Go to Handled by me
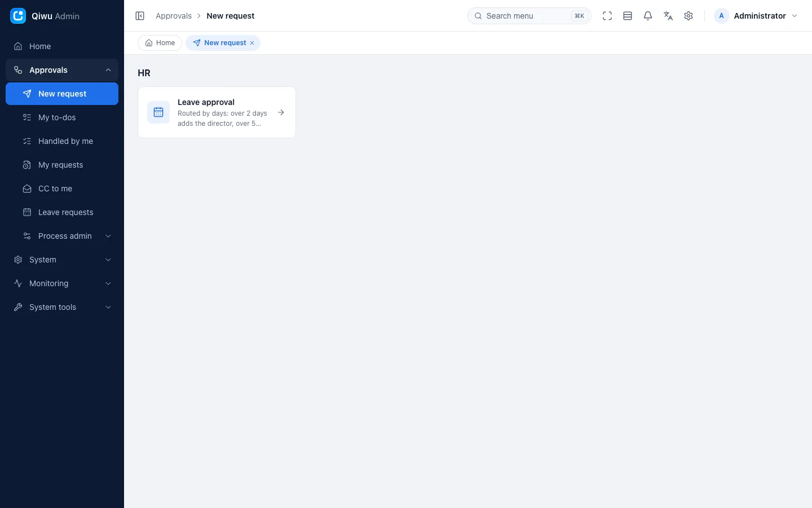Image resolution: width=812 pixels, height=508 pixels. 62,141
